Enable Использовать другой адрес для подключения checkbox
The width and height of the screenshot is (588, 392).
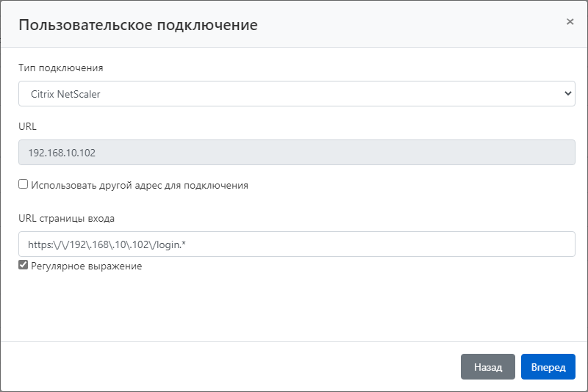tap(24, 185)
